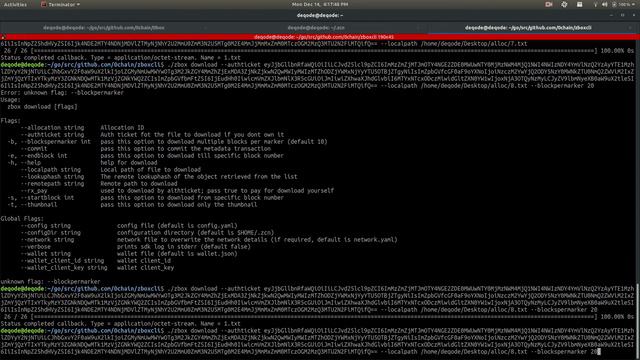Click the '--allocation string' flag line
The height and width of the screenshot is (360, 640).
pos(82,128)
